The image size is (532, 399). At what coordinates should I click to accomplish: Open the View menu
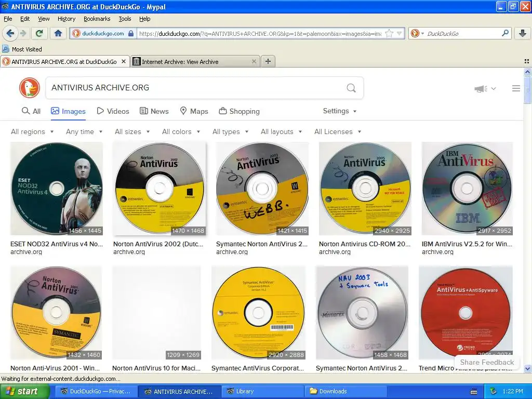click(x=44, y=19)
